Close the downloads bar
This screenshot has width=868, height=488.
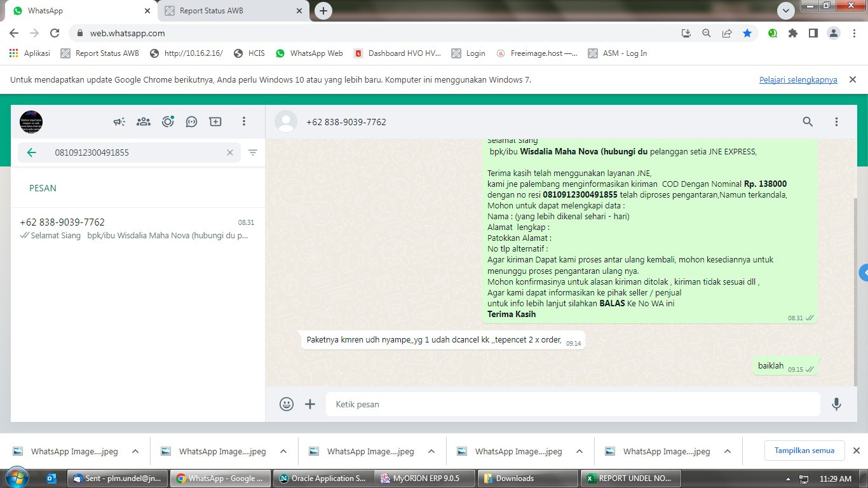click(856, 451)
